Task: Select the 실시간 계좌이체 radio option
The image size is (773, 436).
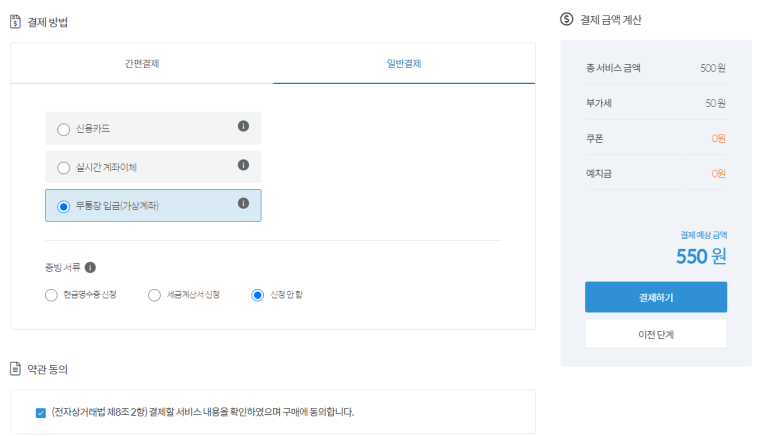Action: (x=63, y=168)
